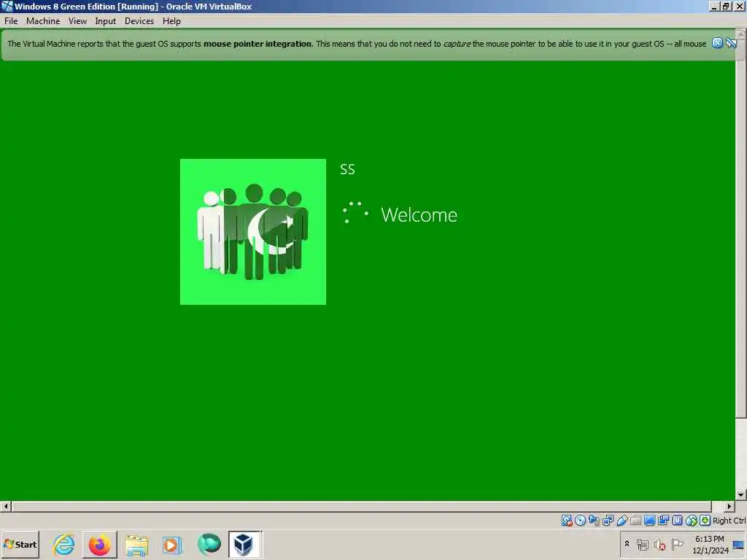Image resolution: width=747 pixels, height=560 pixels.
Task: Minimize the VirtualBox window
Action: [715, 6]
